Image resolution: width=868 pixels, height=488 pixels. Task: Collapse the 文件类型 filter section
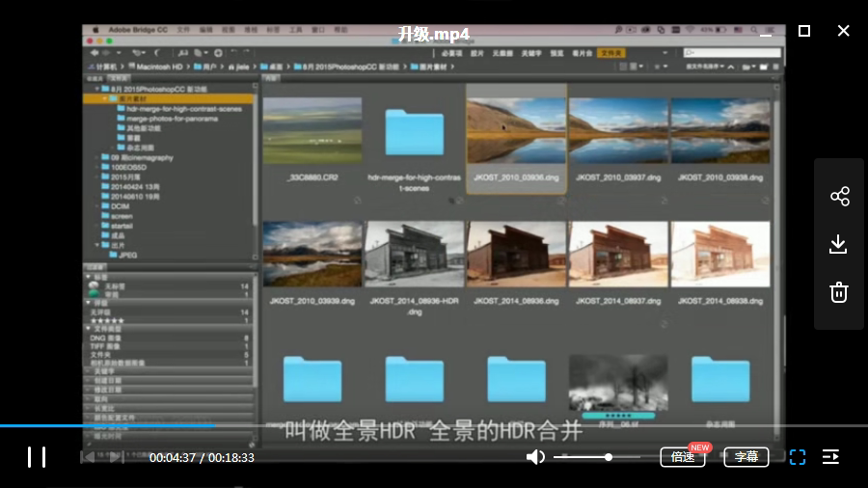click(x=90, y=329)
